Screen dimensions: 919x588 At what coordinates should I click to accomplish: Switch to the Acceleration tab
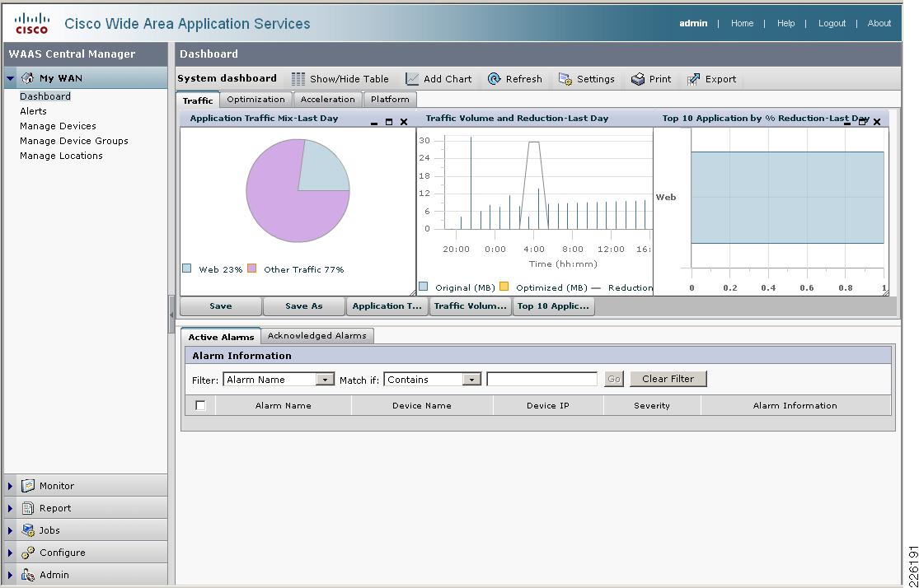pyautogui.click(x=328, y=100)
